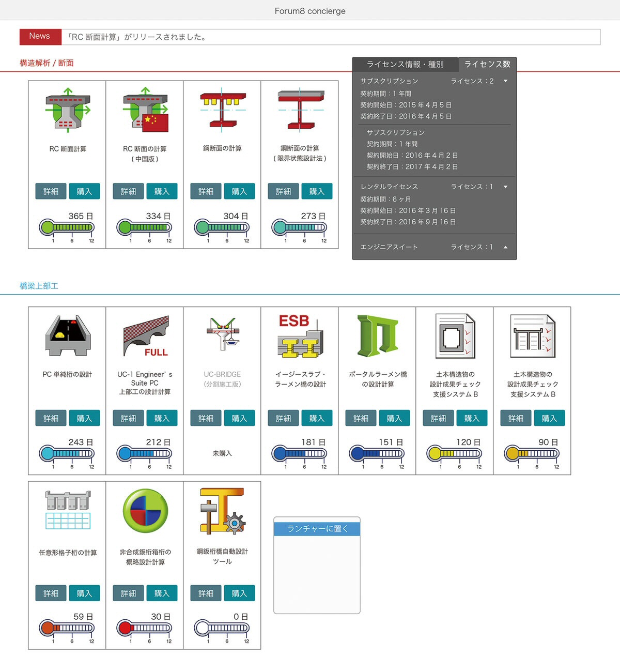Click the 鋼断面の計算 (限界状態設計法) icon

coord(300,110)
